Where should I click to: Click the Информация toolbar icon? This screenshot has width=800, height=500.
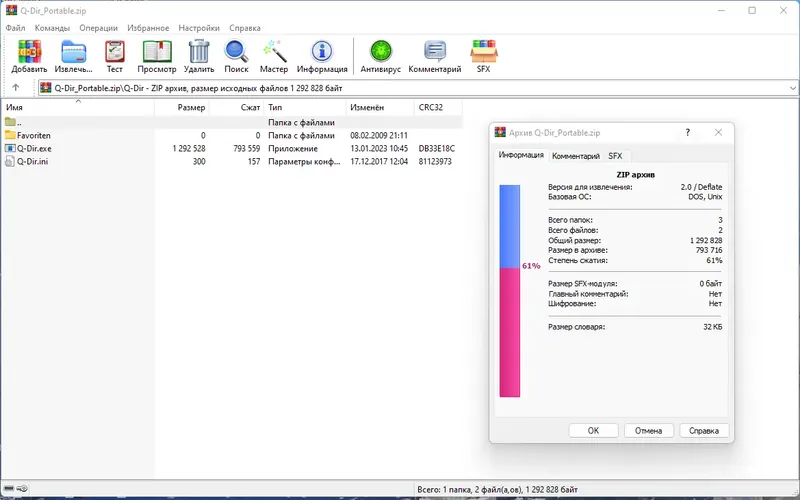(x=322, y=52)
